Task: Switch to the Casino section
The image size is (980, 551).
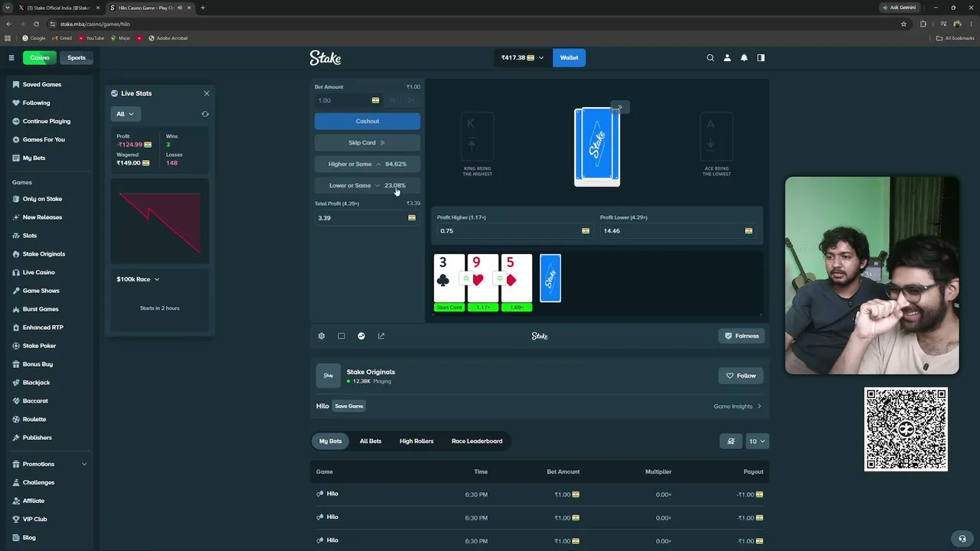Action: tap(40, 57)
